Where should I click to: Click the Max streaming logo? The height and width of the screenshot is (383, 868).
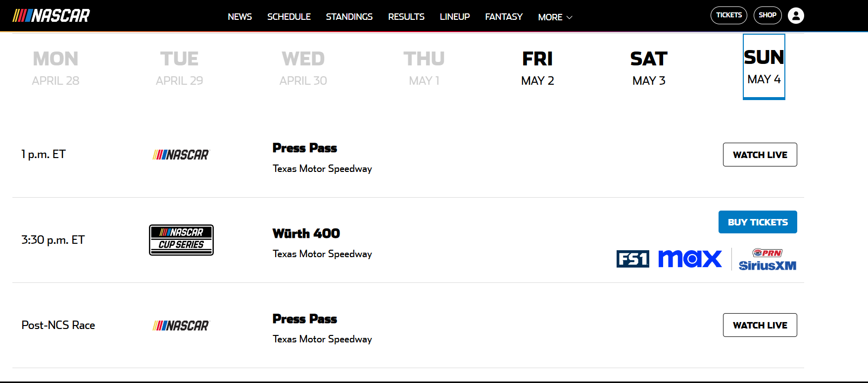coord(690,259)
